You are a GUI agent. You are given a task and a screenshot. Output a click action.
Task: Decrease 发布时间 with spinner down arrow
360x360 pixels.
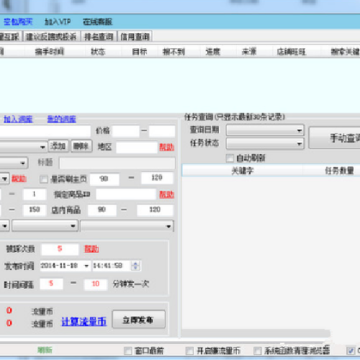click(x=136, y=268)
